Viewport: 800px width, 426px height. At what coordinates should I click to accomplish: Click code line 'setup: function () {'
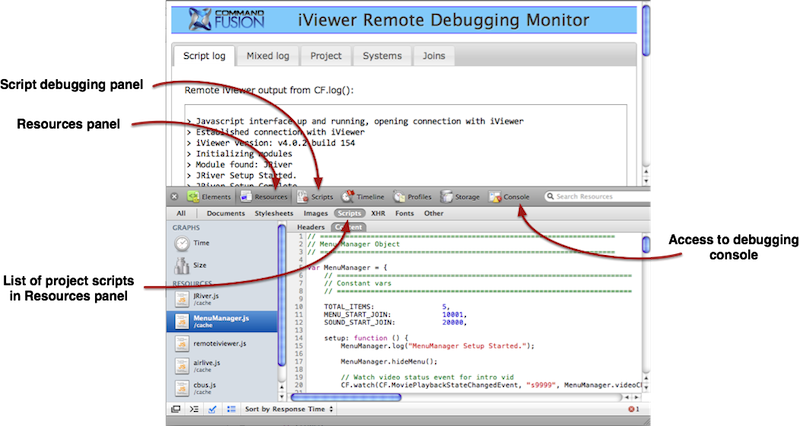point(366,338)
